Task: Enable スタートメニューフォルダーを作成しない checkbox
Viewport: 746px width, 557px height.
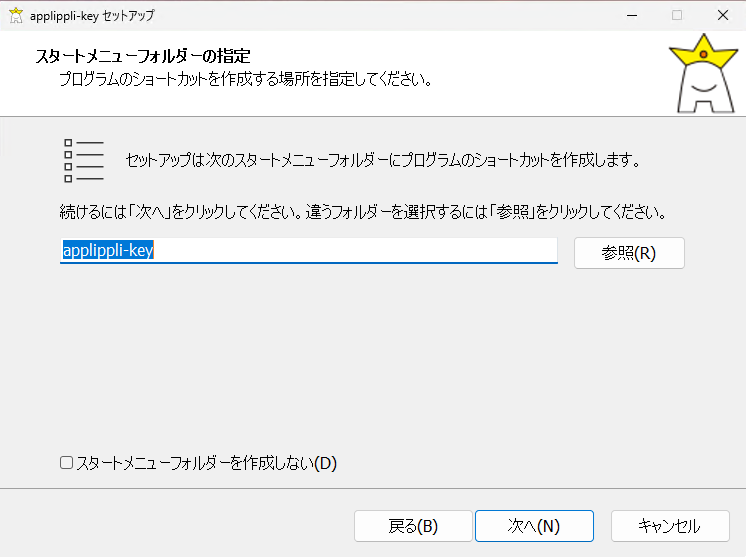Action: pos(67,463)
